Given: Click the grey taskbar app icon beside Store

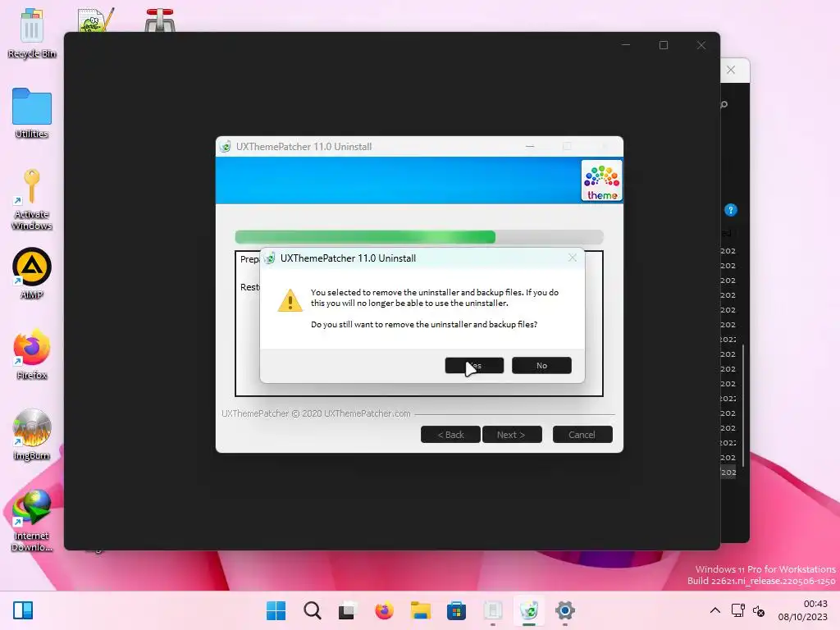Looking at the screenshot, I should click(492, 610).
